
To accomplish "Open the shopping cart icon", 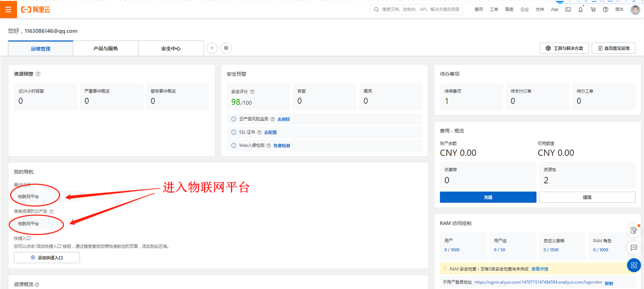I will tap(593, 9).
